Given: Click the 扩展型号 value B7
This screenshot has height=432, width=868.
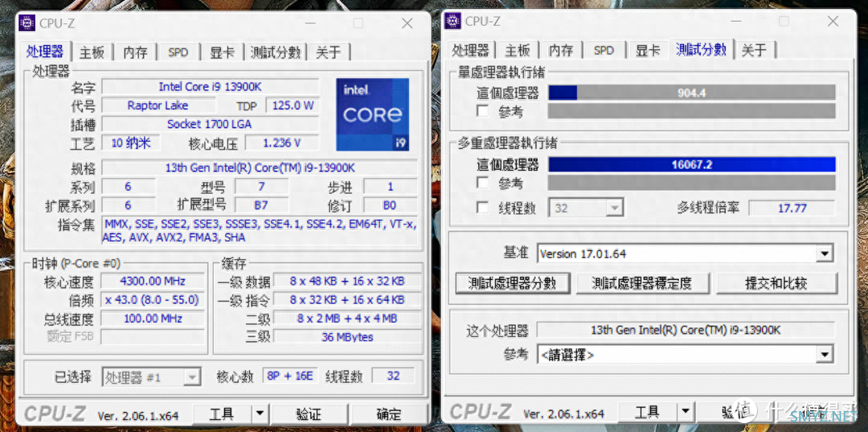Looking at the screenshot, I should [261, 205].
